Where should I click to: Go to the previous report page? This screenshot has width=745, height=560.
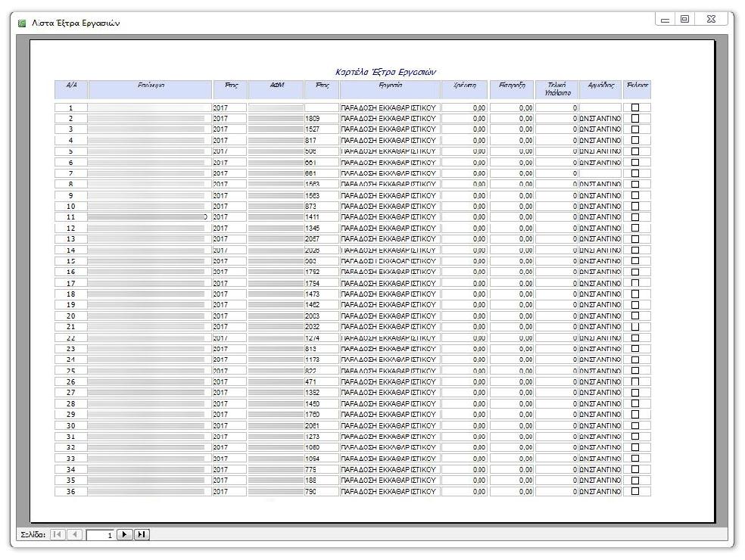75,534
